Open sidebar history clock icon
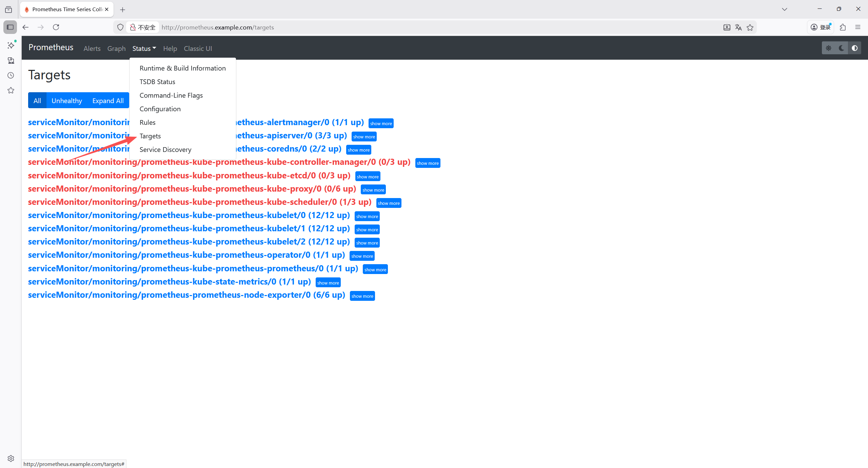 [11, 75]
